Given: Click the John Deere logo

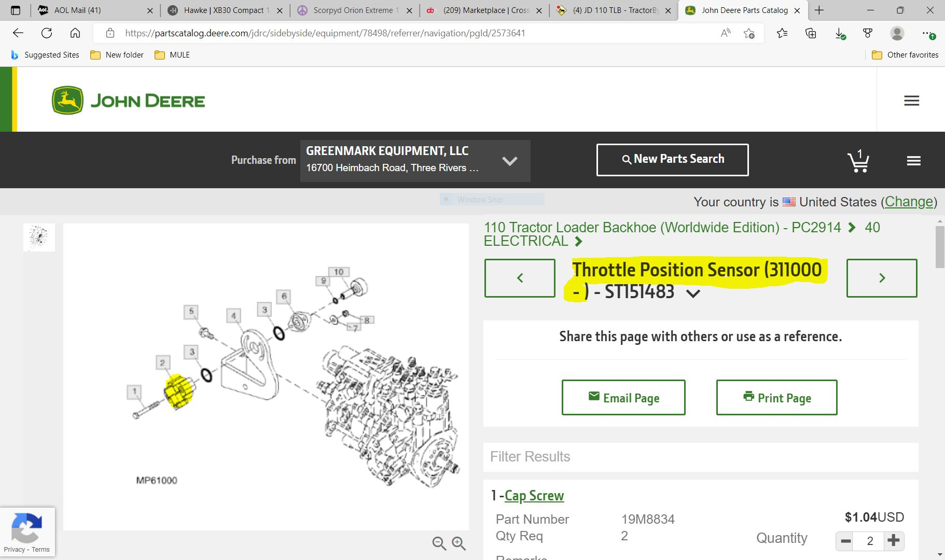Looking at the screenshot, I should (128, 101).
